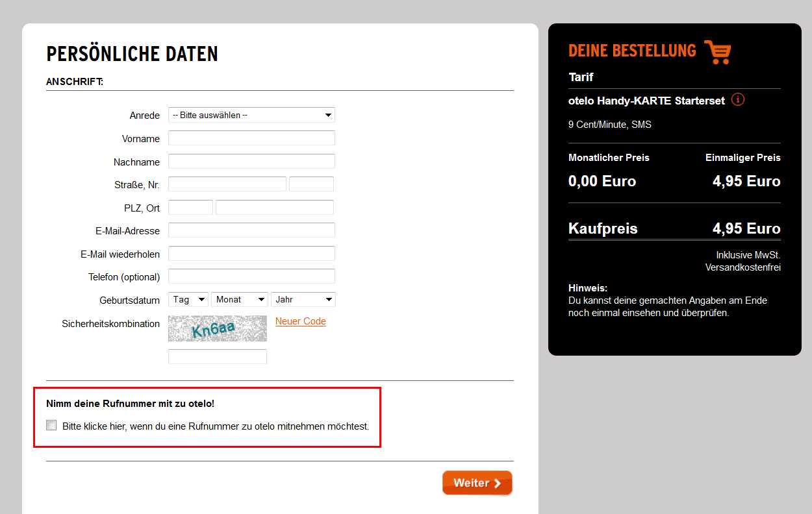Click into the Nachname field
Image resolution: width=812 pixels, height=514 pixels.
pyautogui.click(x=251, y=161)
